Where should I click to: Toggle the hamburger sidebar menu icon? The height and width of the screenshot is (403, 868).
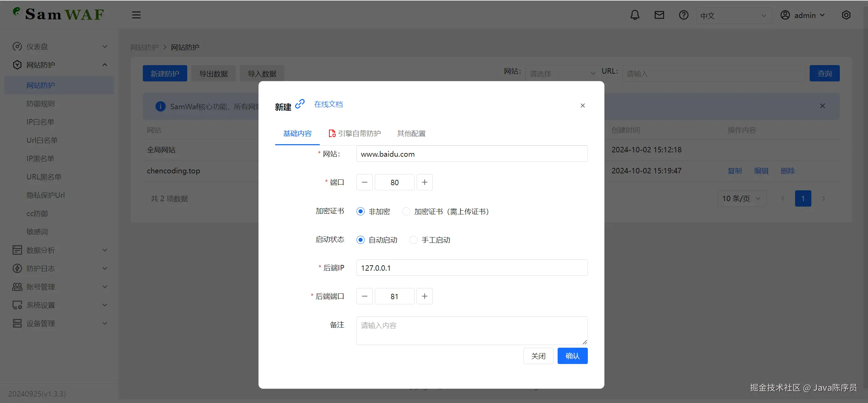[136, 15]
